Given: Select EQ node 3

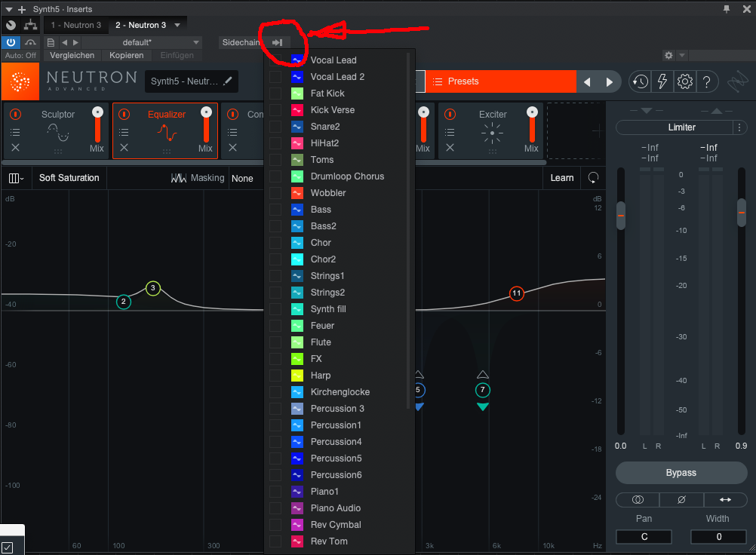Looking at the screenshot, I should tap(153, 288).
